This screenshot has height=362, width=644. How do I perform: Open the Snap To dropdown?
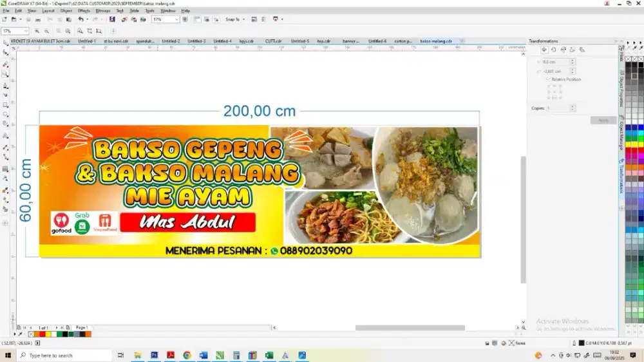click(235, 19)
